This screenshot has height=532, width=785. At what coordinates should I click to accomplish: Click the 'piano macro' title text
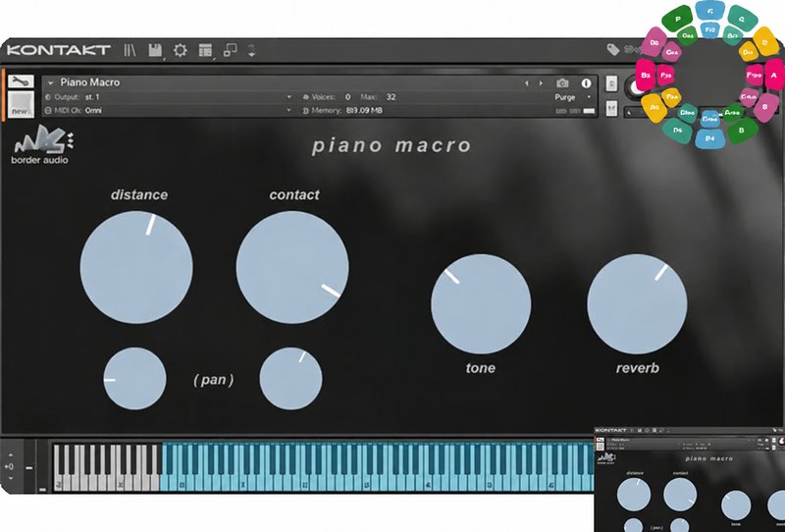click(392, 146)
